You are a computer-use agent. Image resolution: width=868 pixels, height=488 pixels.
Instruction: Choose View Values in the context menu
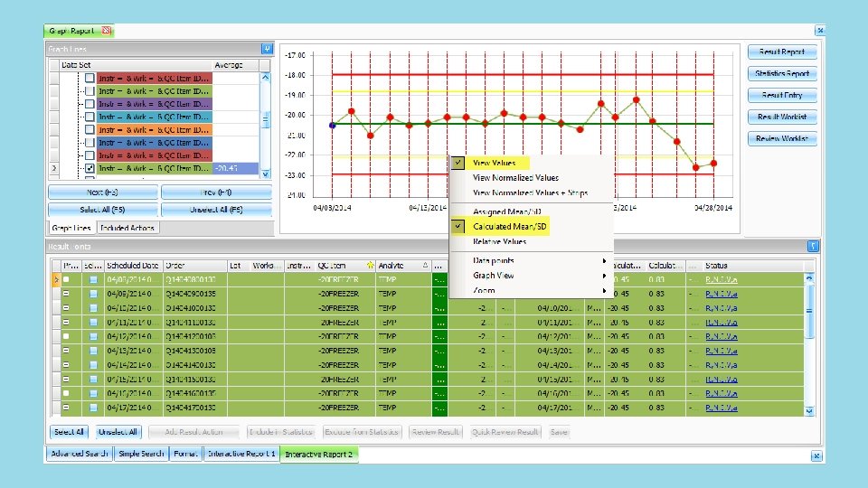(x=494, y=163)
